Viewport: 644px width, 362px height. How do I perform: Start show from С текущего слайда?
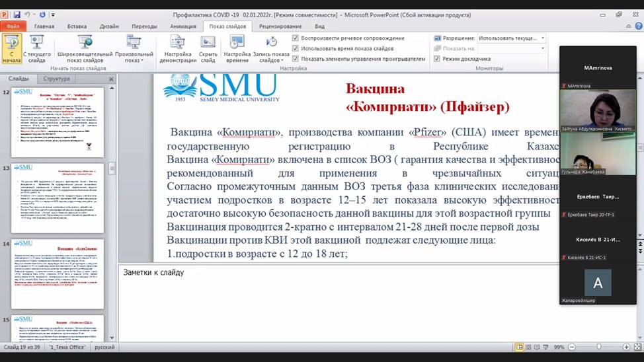pyautogui.click(x=36, y=49)
